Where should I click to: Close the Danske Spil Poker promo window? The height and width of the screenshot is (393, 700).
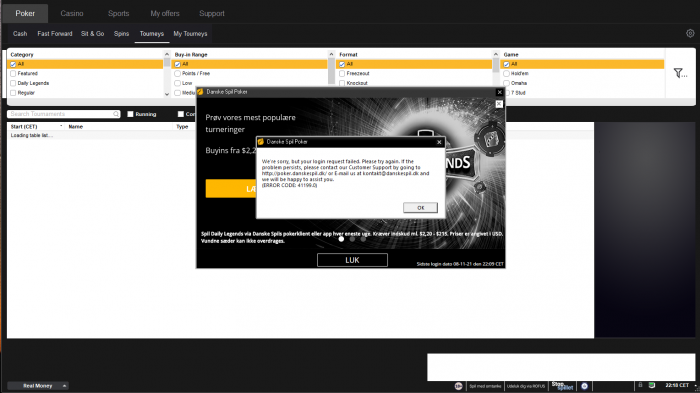pos(500,92)
